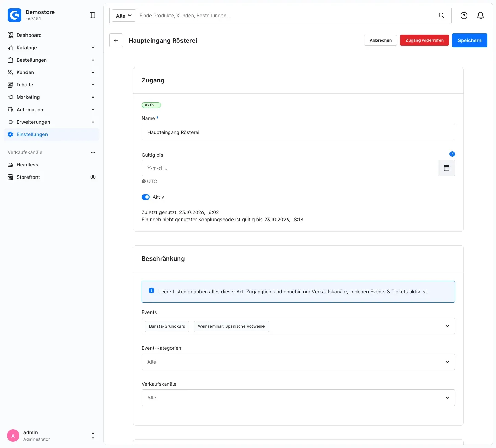Click the Gültig bis date field
The height and width of the screenshot is (448, 496).
point(290,168)
